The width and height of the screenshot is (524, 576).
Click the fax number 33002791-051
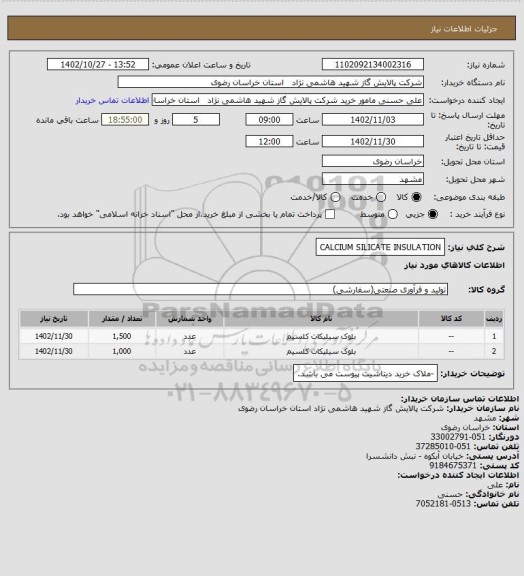pos(458,437)
